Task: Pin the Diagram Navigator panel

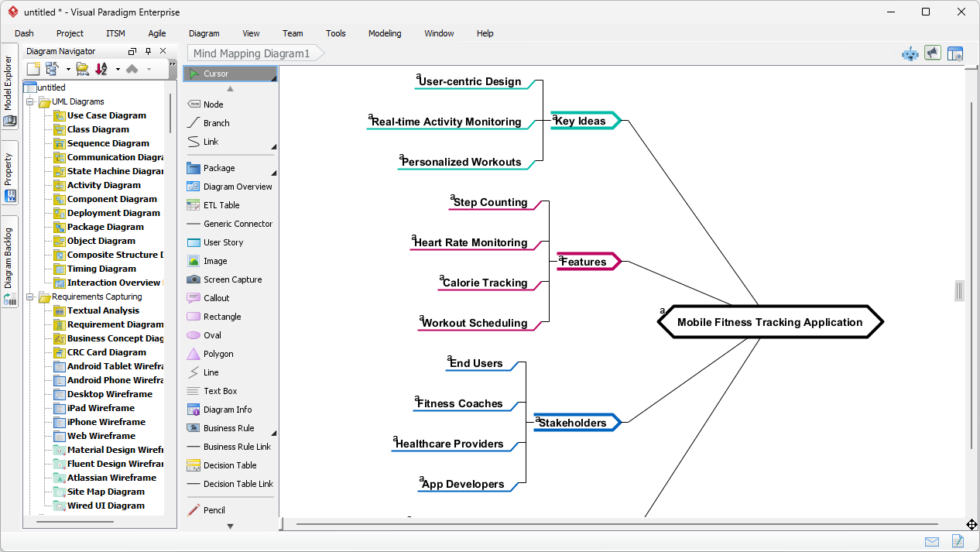Action: click(147, 51)
